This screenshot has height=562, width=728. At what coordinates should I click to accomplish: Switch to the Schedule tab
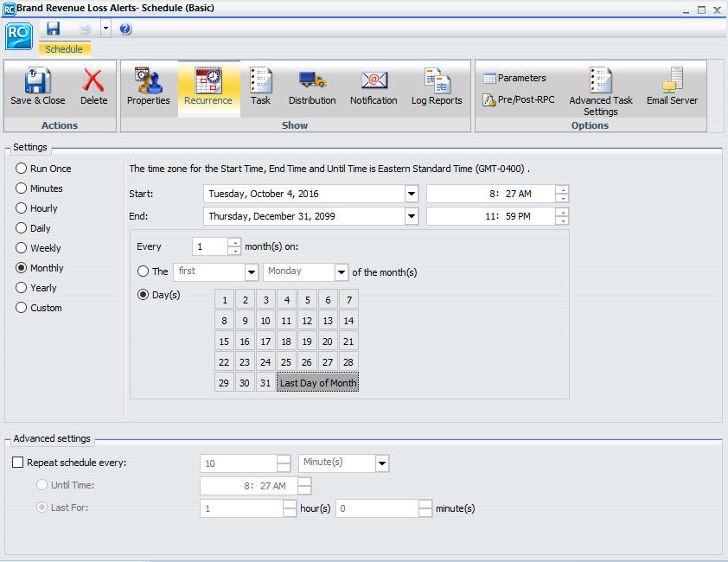(64, 49)
